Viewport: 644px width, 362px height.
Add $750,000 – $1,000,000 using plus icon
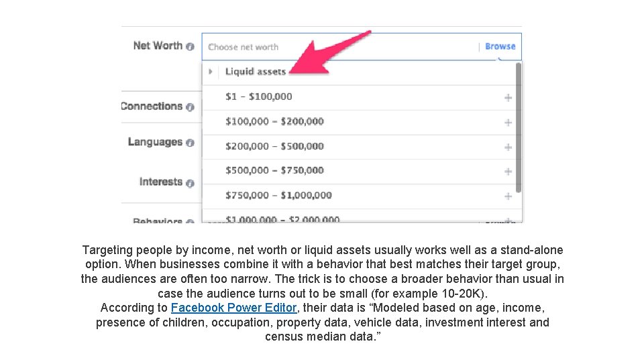point(508,196)
